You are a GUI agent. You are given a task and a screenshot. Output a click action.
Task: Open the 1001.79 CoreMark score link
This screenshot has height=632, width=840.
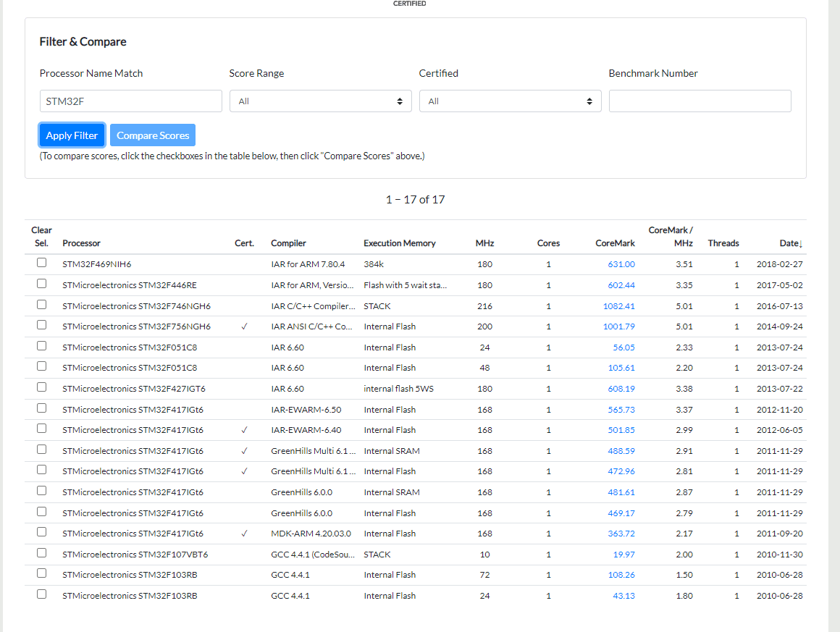[618, 326]
